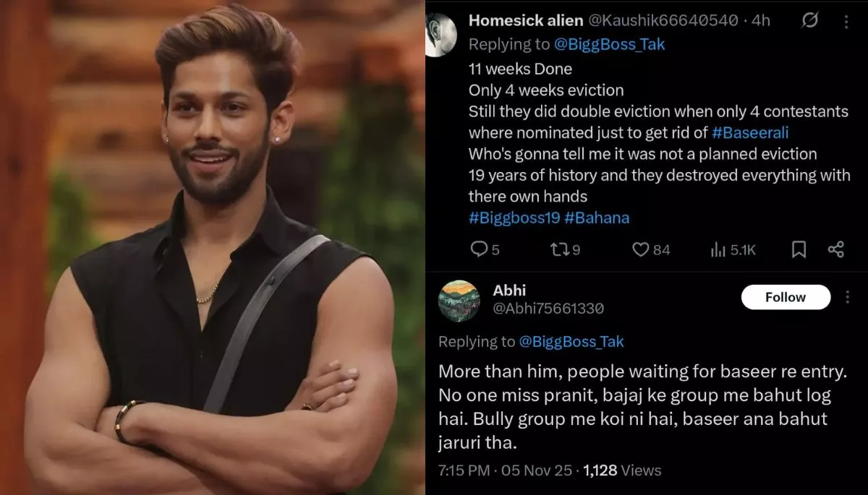Screen dimensions: 868x495
Task: Click the Homesick alien display name
Action: coord(526,21)
